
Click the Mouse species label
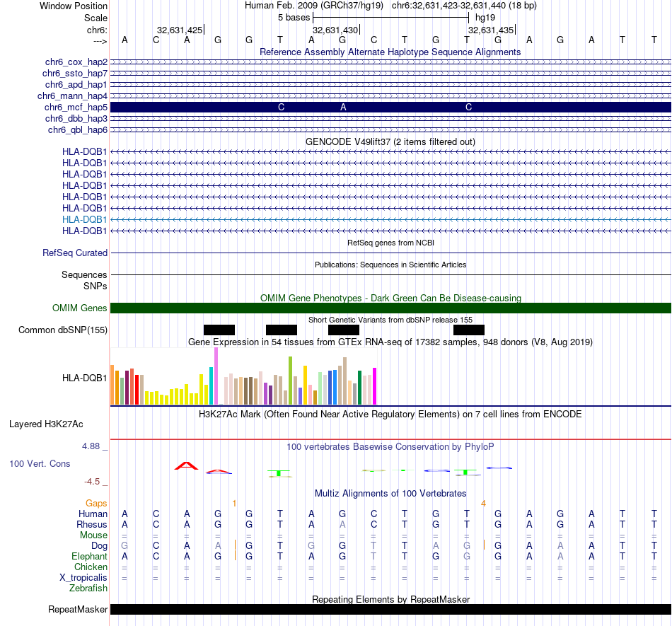point(94,535)
